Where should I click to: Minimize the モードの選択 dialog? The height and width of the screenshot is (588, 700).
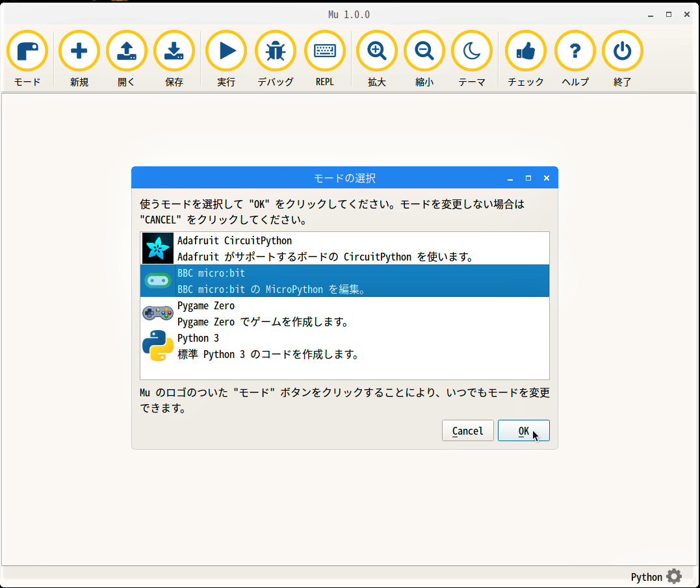[510, 179]
